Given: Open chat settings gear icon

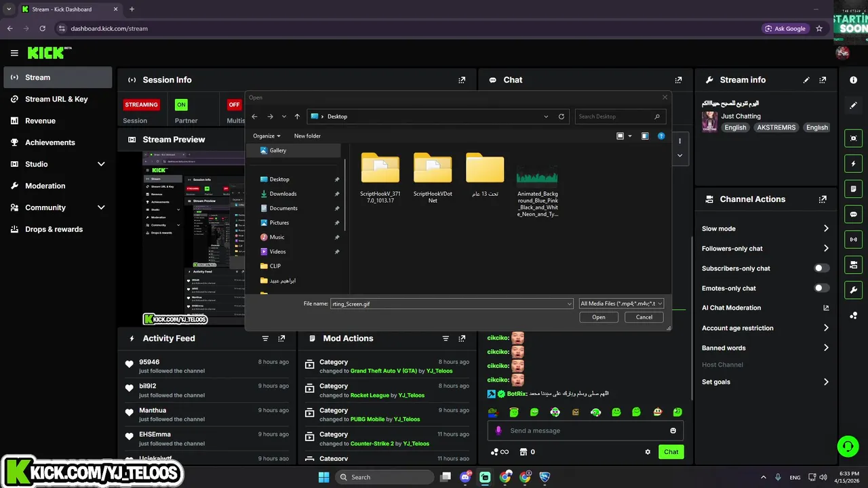Looking at the screenshot, I should coord(648,452).
